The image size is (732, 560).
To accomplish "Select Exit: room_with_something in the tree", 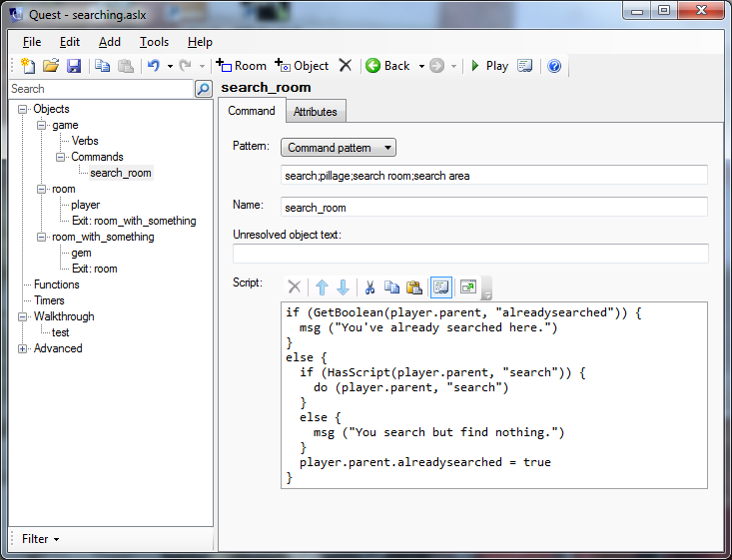I will click(134, 221).
